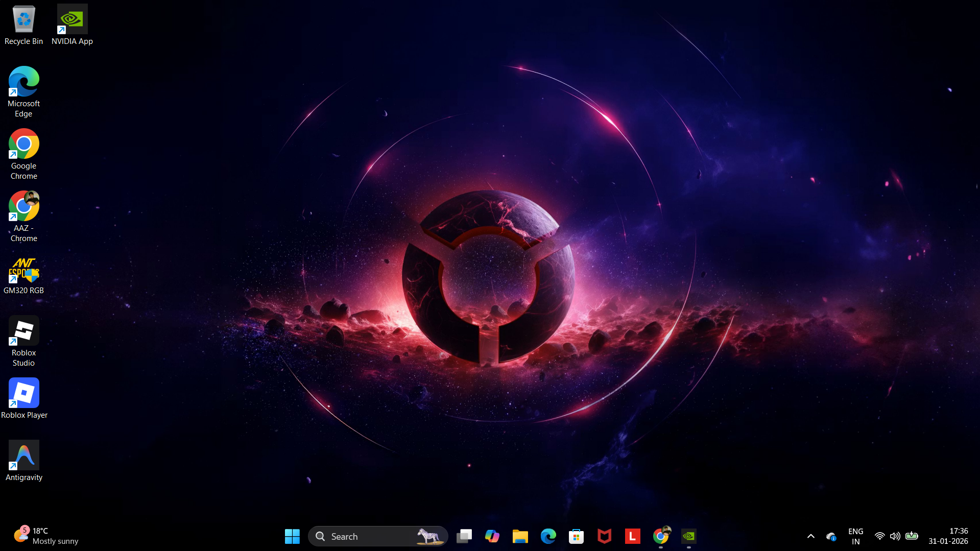The height and width of the screenshot is (551, 980).
Task: Open Copilot from the taskbar
Action: (x=492, y=536)
